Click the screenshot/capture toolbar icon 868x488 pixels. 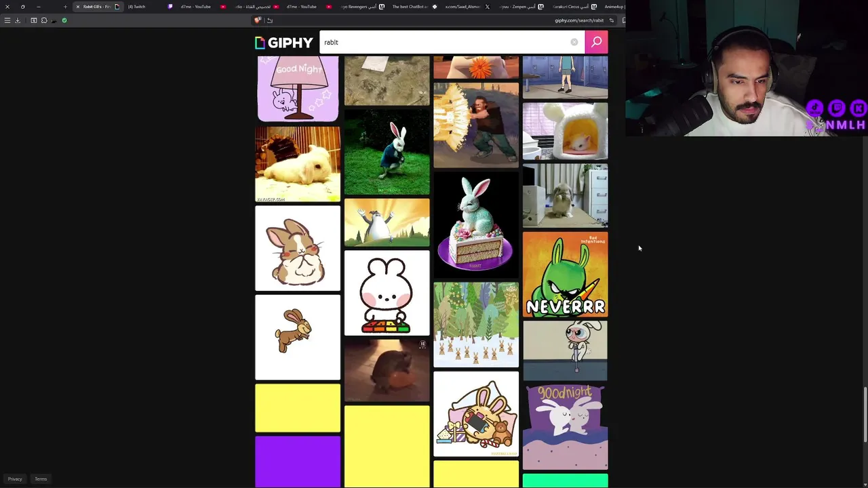click(x=34, y=20)
